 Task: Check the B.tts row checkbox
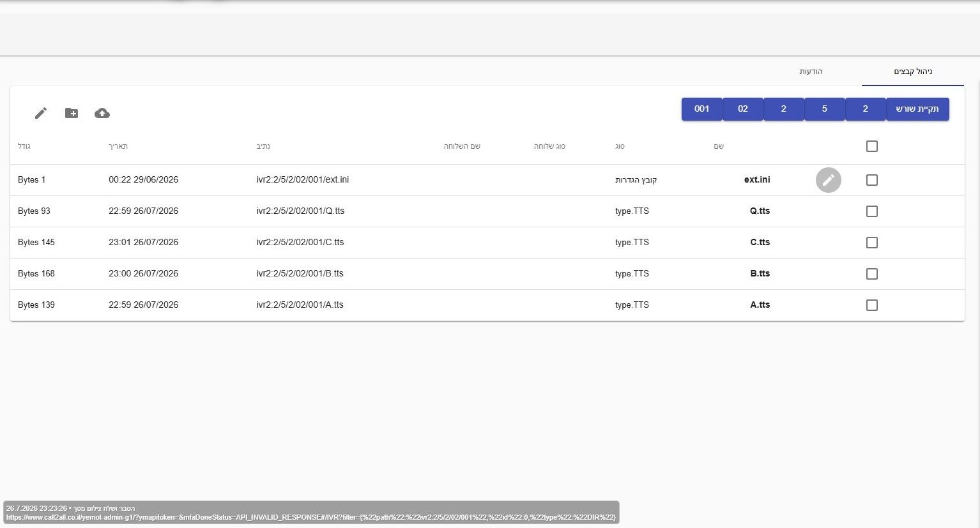tap(872, 274)
